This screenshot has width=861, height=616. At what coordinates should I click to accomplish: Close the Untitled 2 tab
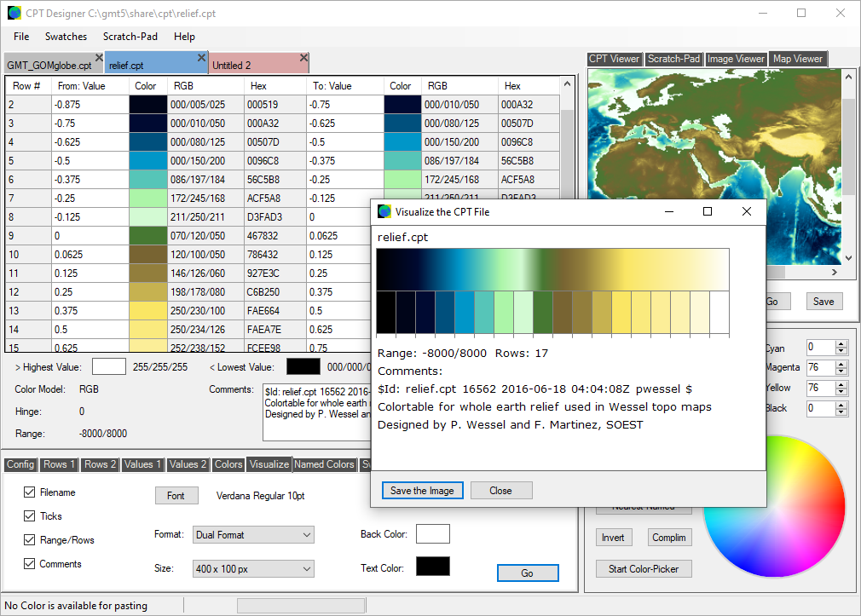coord(303,58)
